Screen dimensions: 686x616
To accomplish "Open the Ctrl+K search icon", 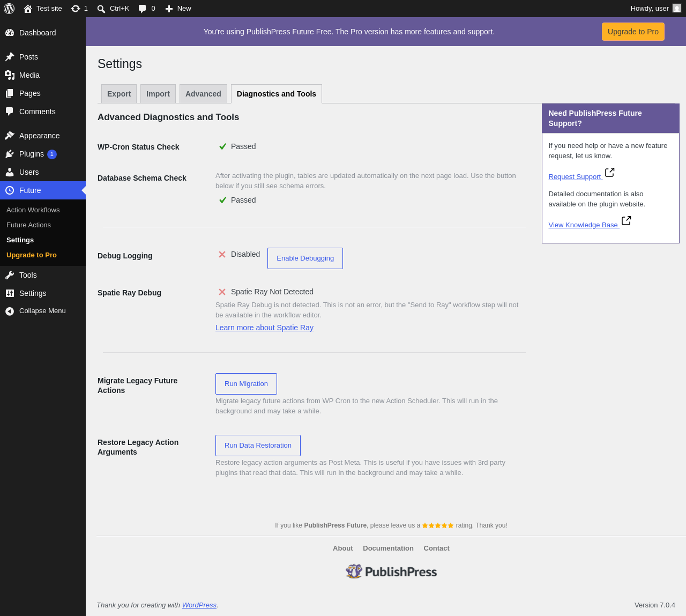I will point(101,9).
